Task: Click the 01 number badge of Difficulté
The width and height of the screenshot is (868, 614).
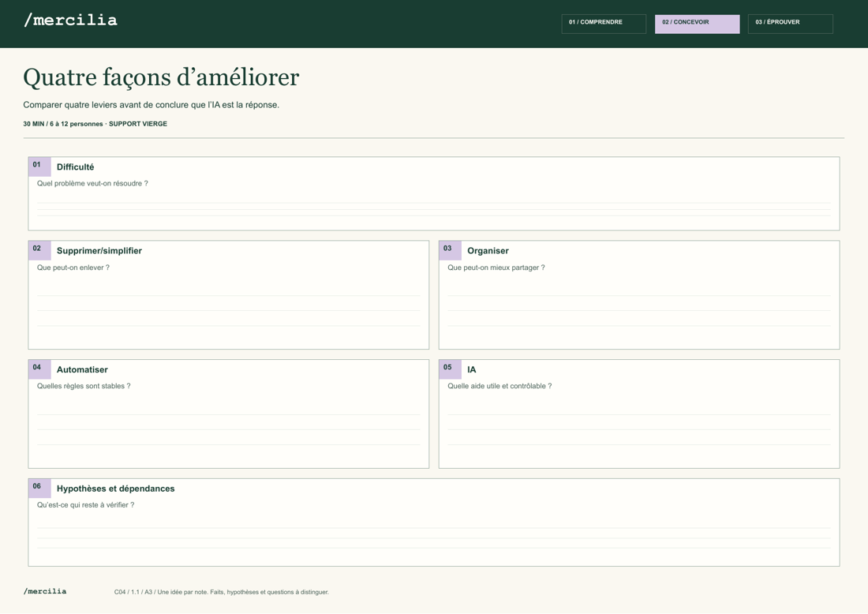Action: coord(39,167)
